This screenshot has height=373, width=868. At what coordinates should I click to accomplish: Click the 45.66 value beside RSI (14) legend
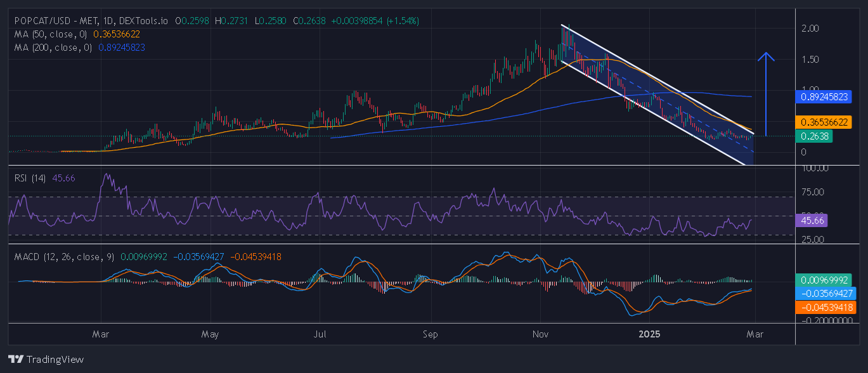[x=64, y=178]
